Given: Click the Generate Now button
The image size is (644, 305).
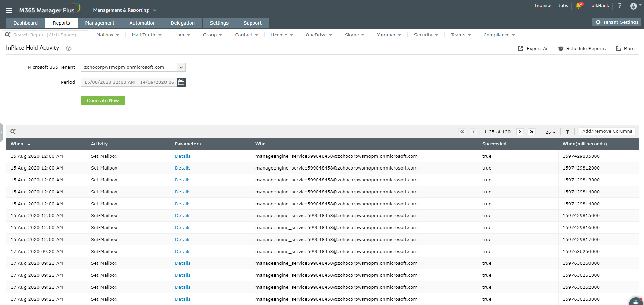Looking at the screenshot, I should click(x=103, y=100).
